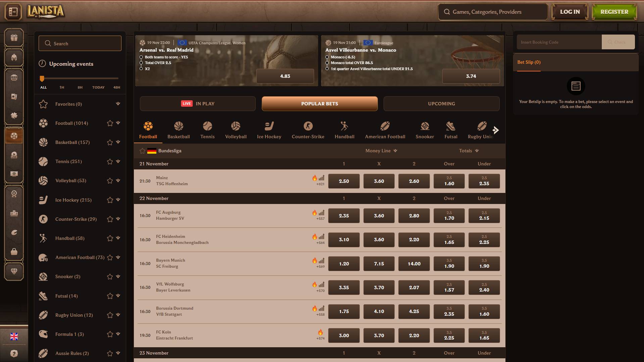Mark Tennis as favorite with star
The height and width of the screenshot is (362, 644).
(110, 162)
